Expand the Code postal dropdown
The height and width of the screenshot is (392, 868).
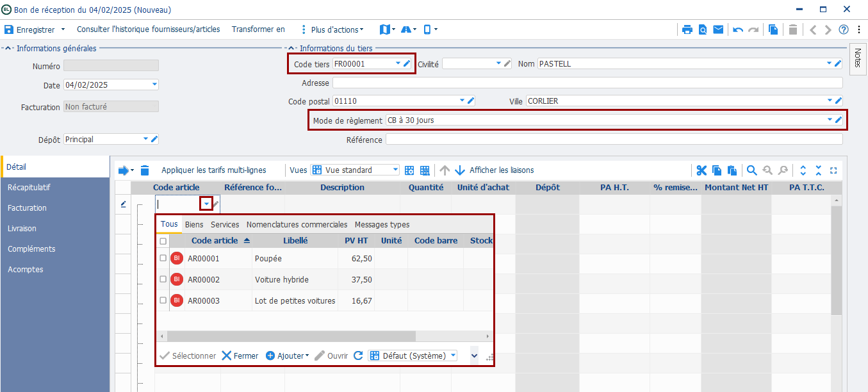462,101
